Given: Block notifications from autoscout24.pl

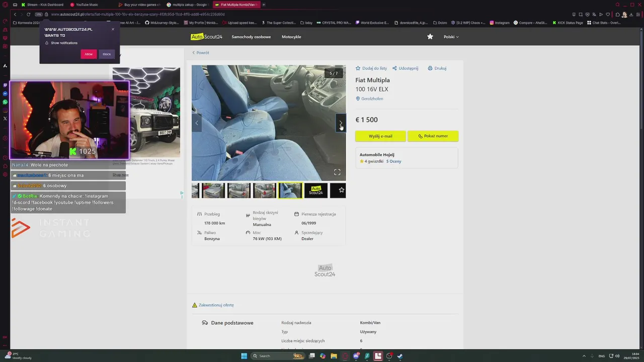Looking at the screenshot, I should [x=107, y=54].
